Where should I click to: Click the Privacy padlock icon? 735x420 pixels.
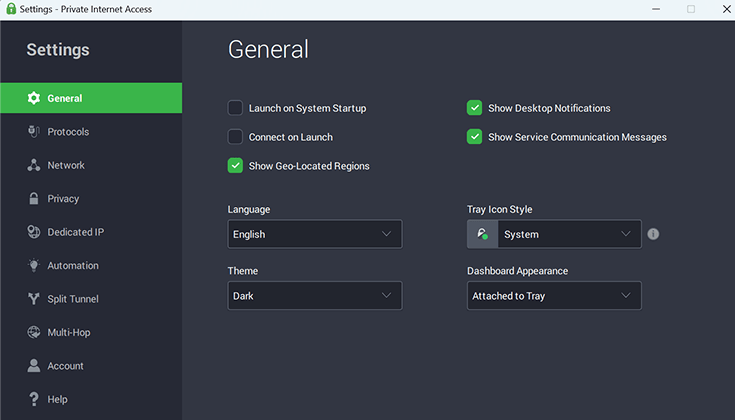(34, 198)
